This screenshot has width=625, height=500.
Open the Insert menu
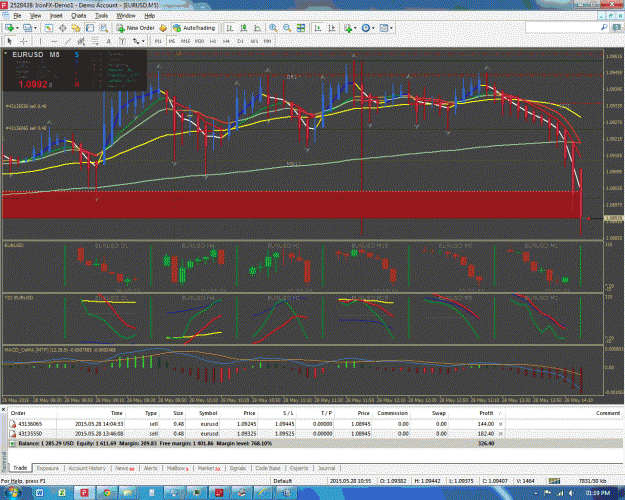(56, 16)
